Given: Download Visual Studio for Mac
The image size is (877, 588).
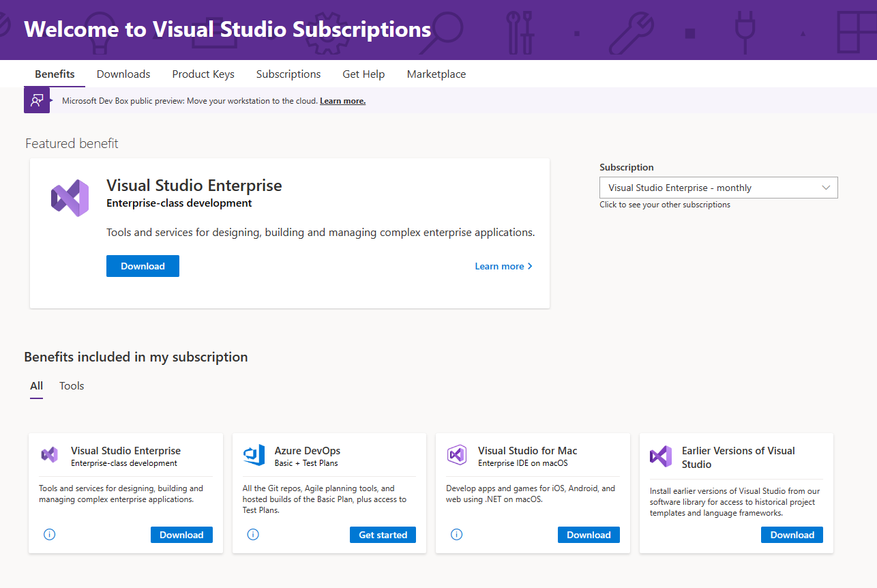Looking at the screenshot, I should 589,535.
